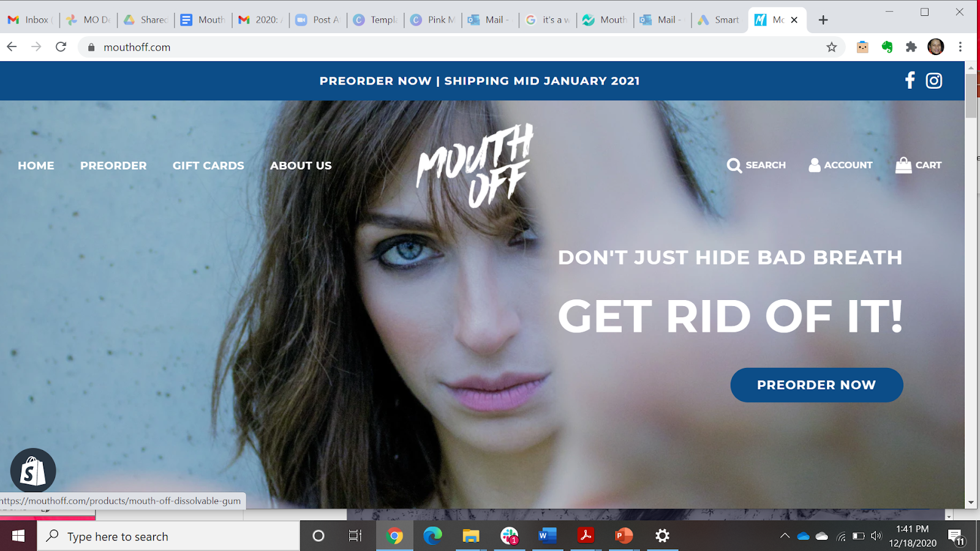Switch to the Smart Google Ads tab
Screen dimensions: 980x551
pyautogui.click(x=720, y=20)
